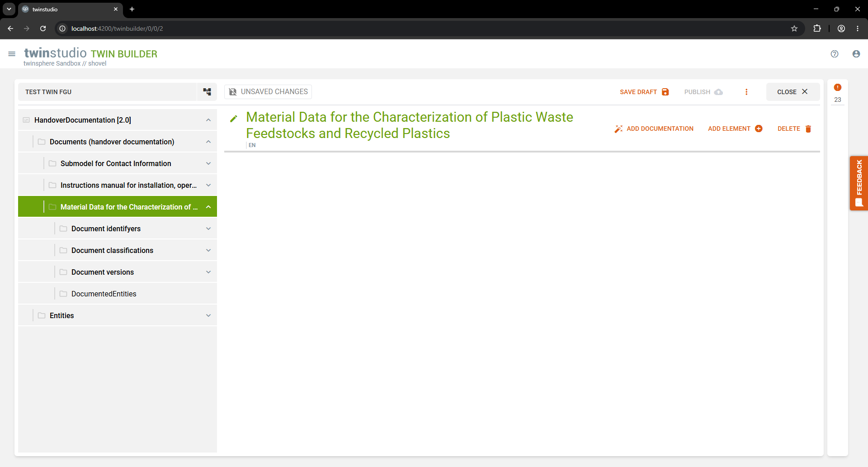Open the red warning issues indicator
This screenshot has height=467, width=868.
click(x=838, y=87)
